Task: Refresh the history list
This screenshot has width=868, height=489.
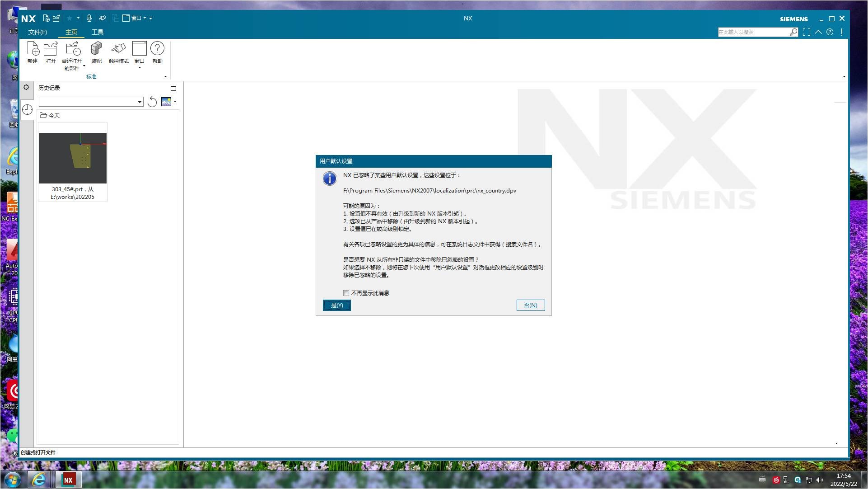Action: (152, 102)
